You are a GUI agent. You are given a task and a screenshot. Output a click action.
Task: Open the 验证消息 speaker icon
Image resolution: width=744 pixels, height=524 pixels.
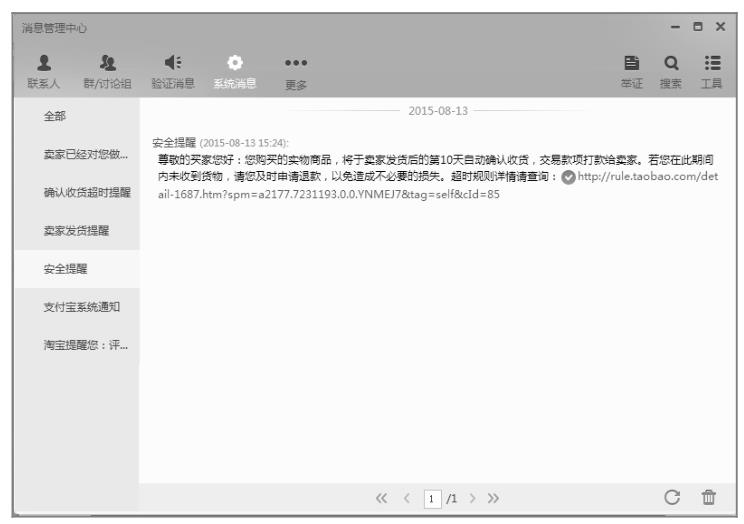[x=173, y=62]
